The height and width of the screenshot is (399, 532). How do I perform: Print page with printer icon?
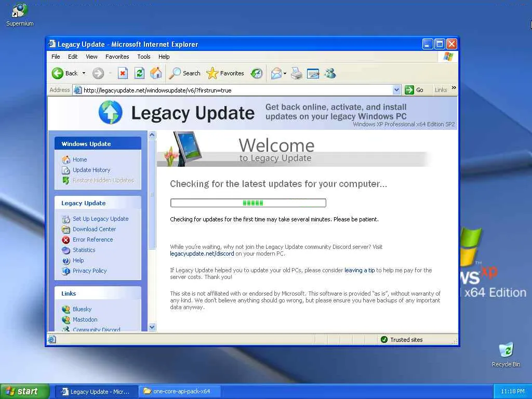(x=297, y=73)
